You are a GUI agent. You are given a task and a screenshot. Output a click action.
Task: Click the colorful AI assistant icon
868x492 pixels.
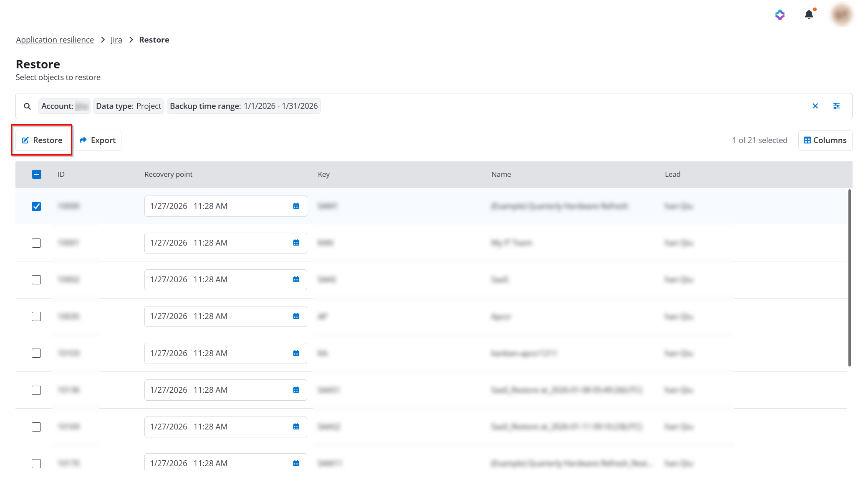[x=780, y=15]
